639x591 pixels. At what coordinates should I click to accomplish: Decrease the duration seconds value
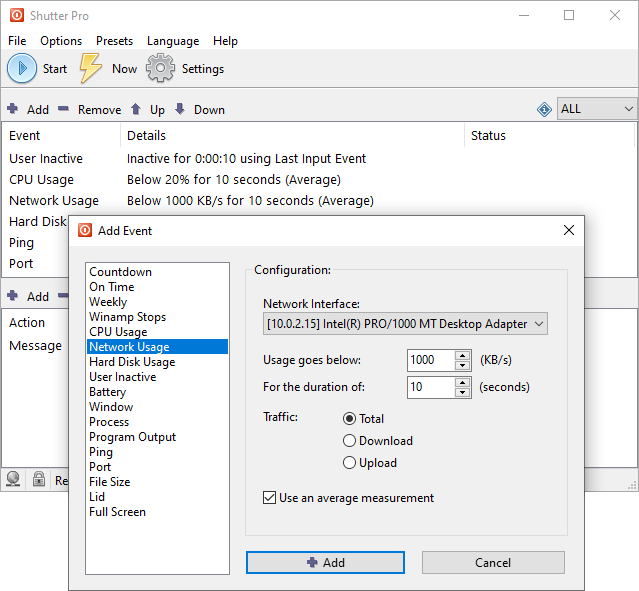pyautogui.click(x=462, y=392)
